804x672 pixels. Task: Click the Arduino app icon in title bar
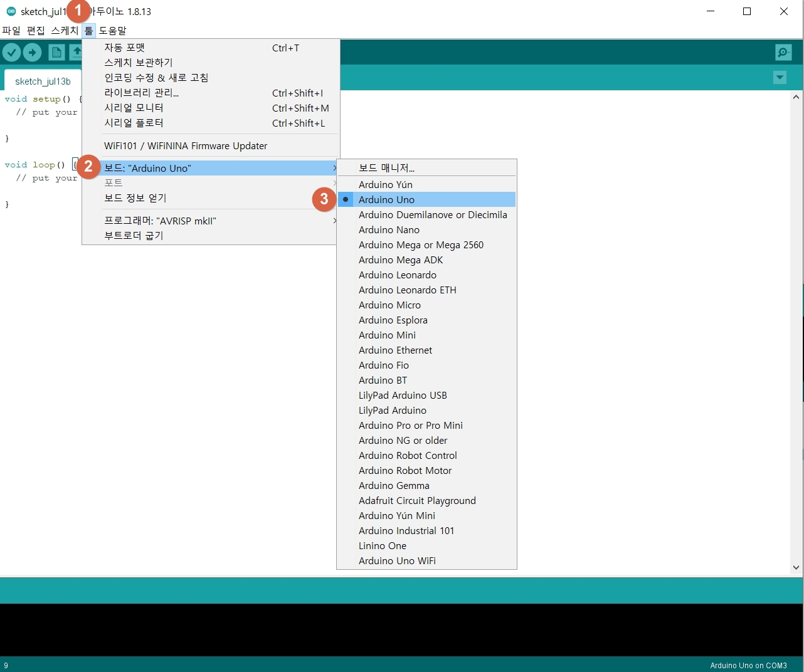click(x=11, y=11)
